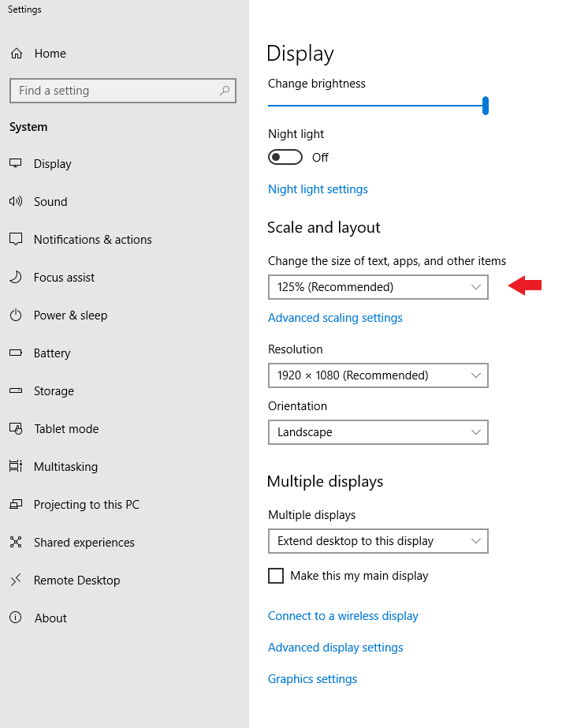The height and width of the screenshot is (728, 577).
Task: Click the search magnifier icon
Action: (x=225, y=91)
